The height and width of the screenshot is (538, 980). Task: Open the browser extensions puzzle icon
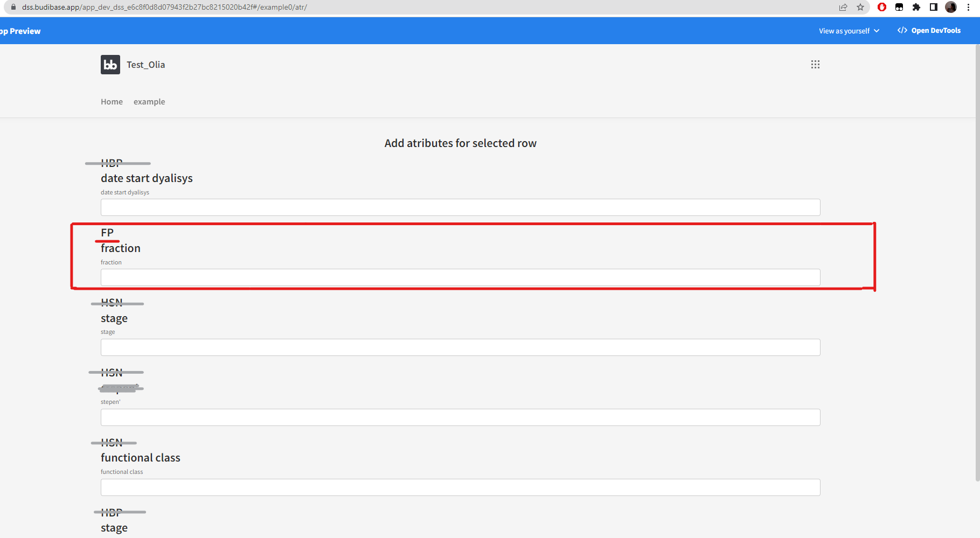[x=916, y=7]
